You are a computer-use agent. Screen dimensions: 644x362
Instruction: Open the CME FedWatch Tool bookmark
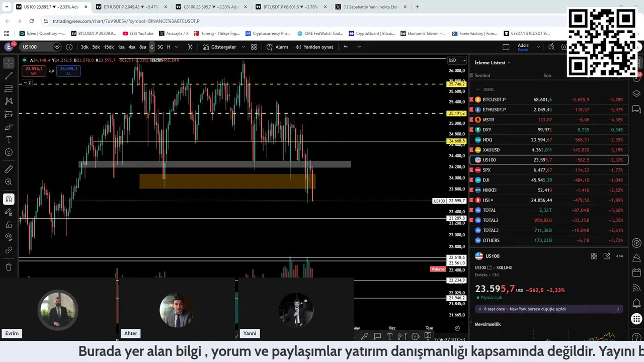(x=319, y=34)
